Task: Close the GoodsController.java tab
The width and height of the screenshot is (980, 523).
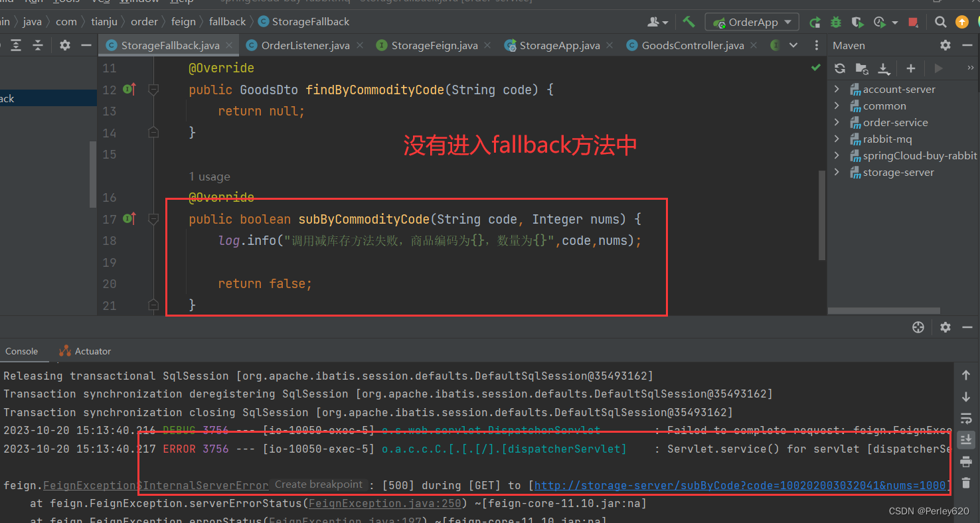Action: 754,46
